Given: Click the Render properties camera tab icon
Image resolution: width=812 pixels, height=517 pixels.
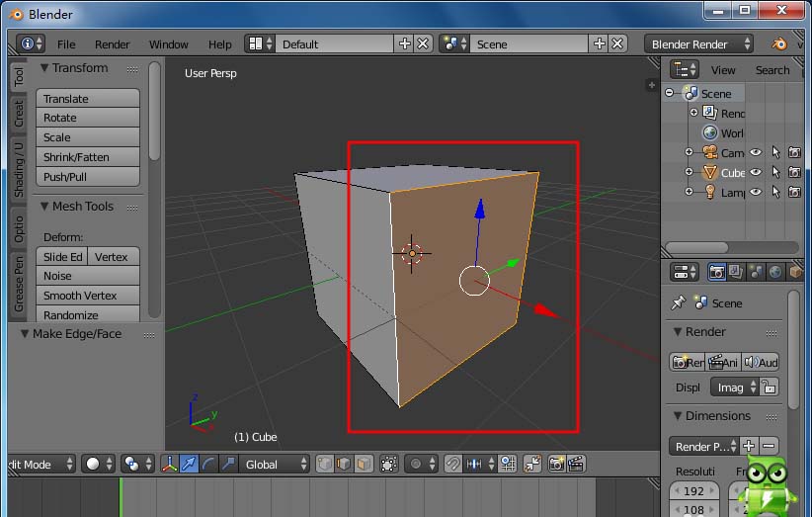Looking at the screenshot, I should (717, 272).
